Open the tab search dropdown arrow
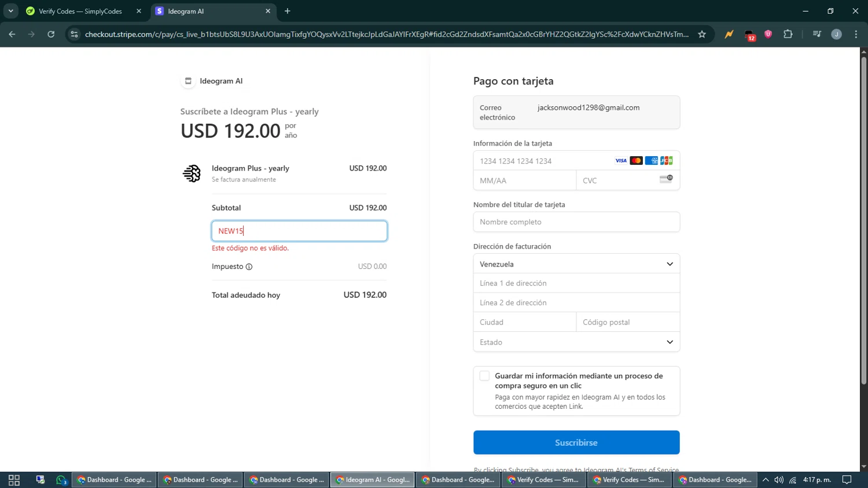Screen dimensions: 868x488 pos(10,11)
